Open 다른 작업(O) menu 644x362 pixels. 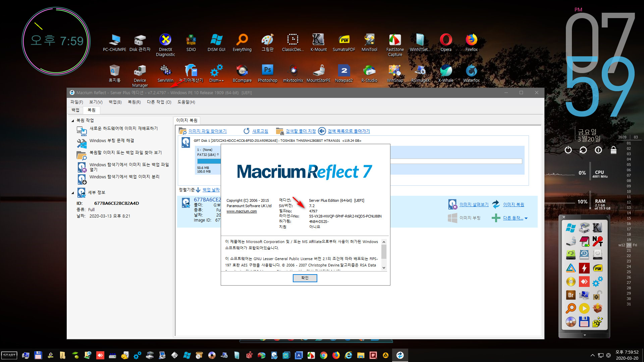pyautogui.click(x=159, y=102)
